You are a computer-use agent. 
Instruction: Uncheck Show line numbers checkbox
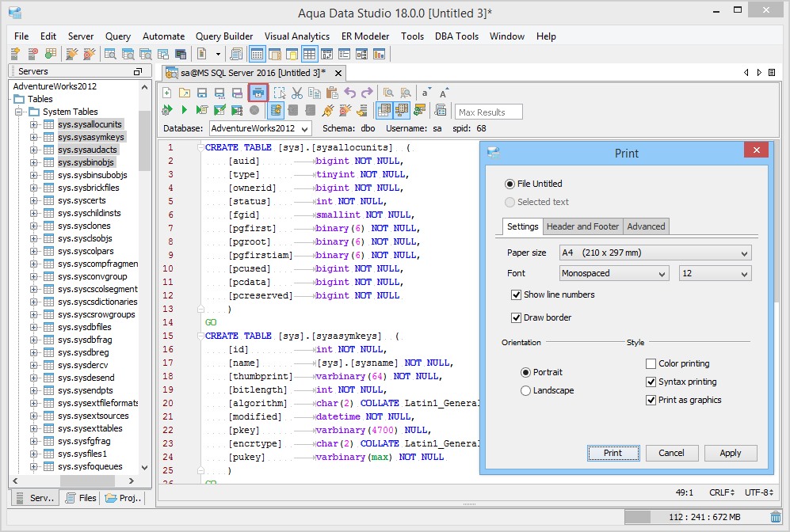[517, 294]
